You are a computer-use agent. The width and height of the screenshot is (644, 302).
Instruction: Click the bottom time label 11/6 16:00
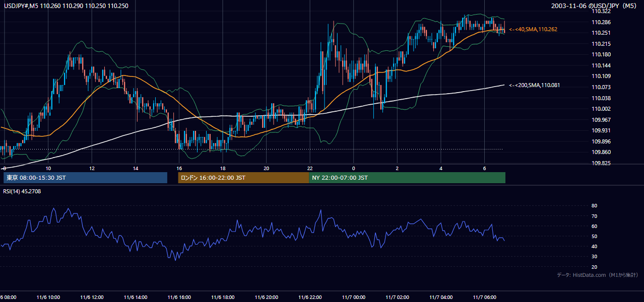pyautogui.click(x=179, y=297)
